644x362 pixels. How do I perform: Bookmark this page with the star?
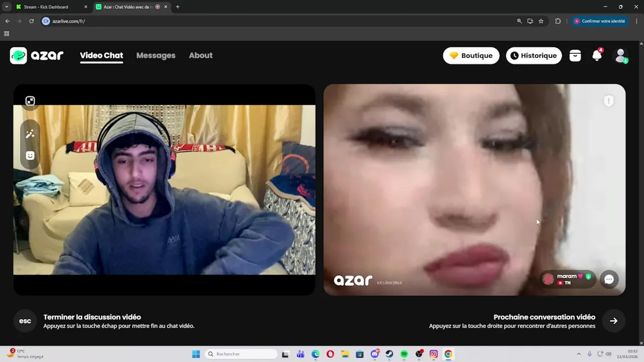541,21
